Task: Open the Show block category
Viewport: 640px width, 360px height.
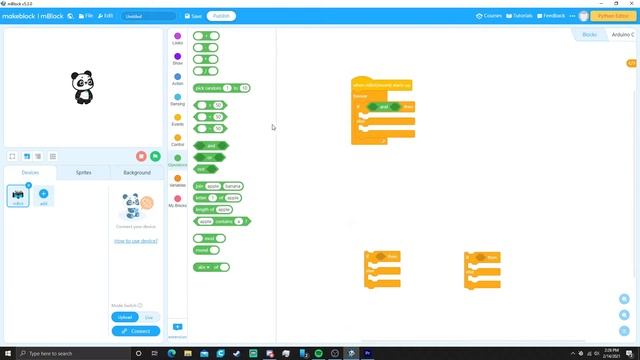Action: [178, 59]
